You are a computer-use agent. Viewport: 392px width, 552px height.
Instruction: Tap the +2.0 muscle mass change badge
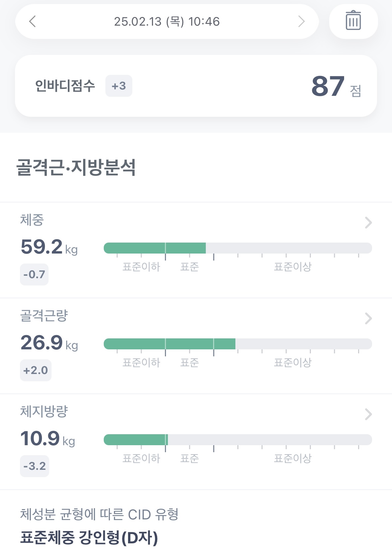point(36,370)
